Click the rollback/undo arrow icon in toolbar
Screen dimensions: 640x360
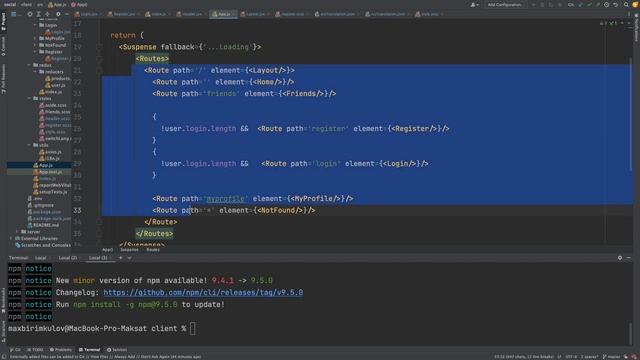point(615,4)
